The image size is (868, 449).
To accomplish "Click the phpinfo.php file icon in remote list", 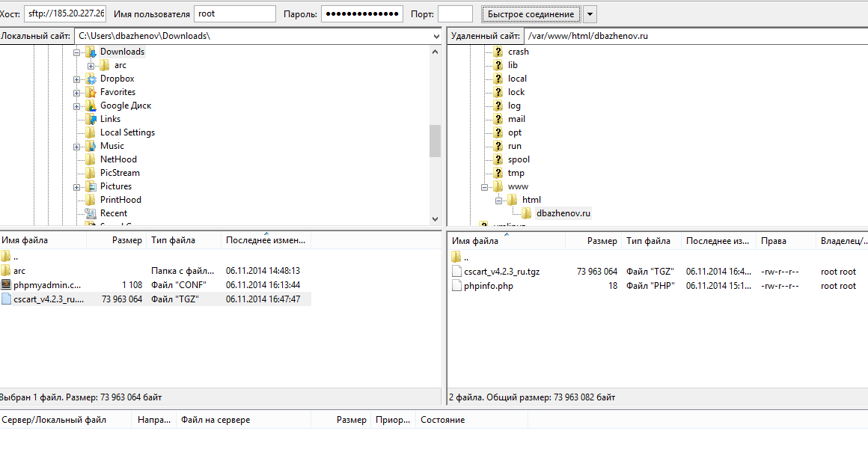I will click(457, 286).
